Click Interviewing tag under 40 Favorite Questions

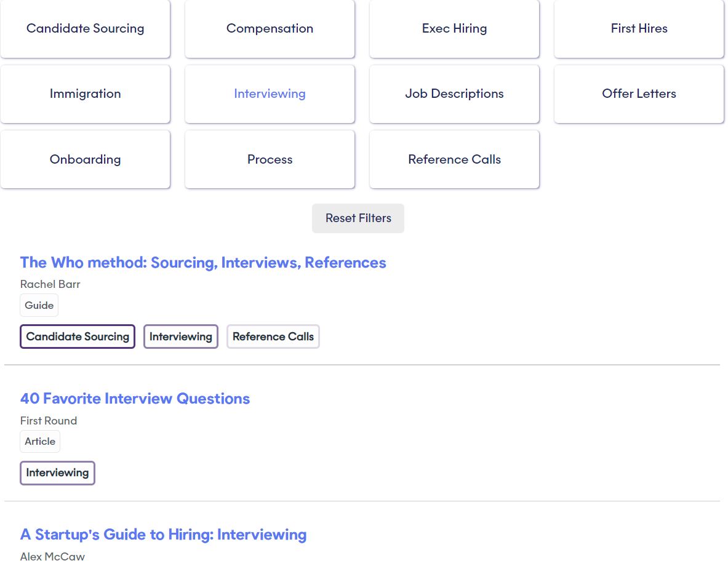[57, 473]
